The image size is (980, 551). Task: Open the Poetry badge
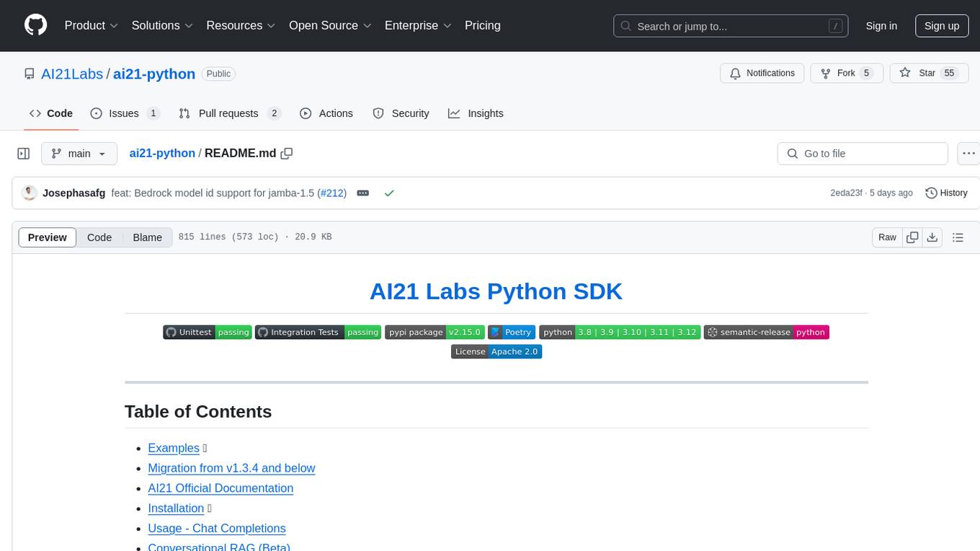tap(512, 332)
